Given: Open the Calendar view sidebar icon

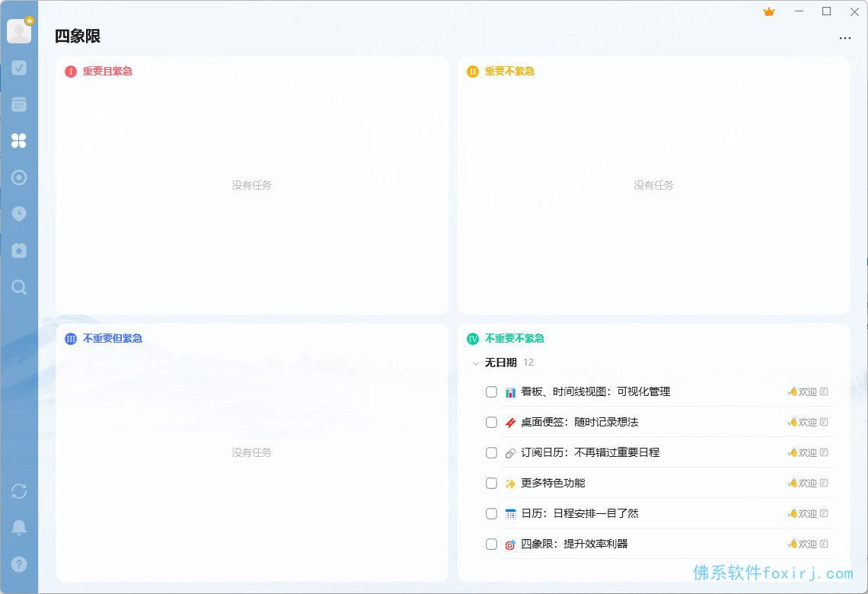Looking at the screenshot, I should point(19,104).
